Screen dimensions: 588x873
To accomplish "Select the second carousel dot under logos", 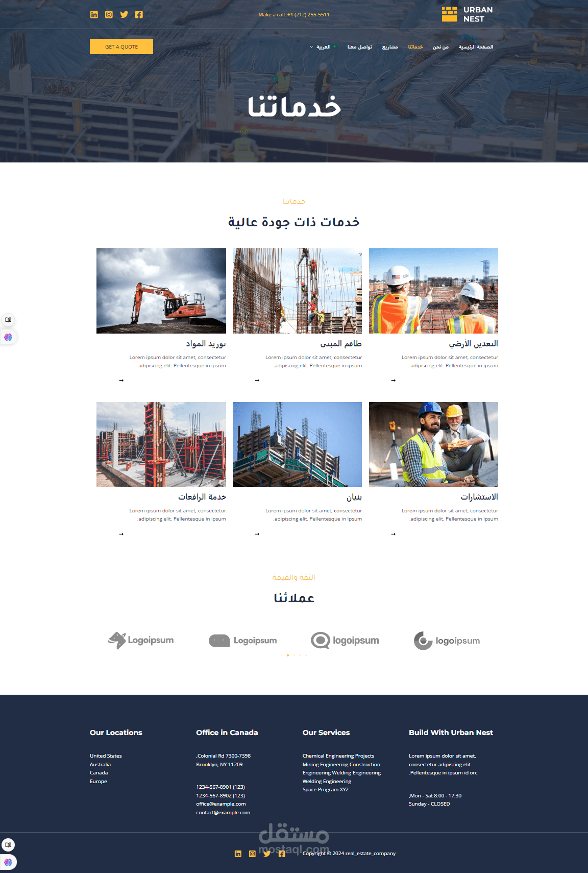I will (x=288, y=655).
